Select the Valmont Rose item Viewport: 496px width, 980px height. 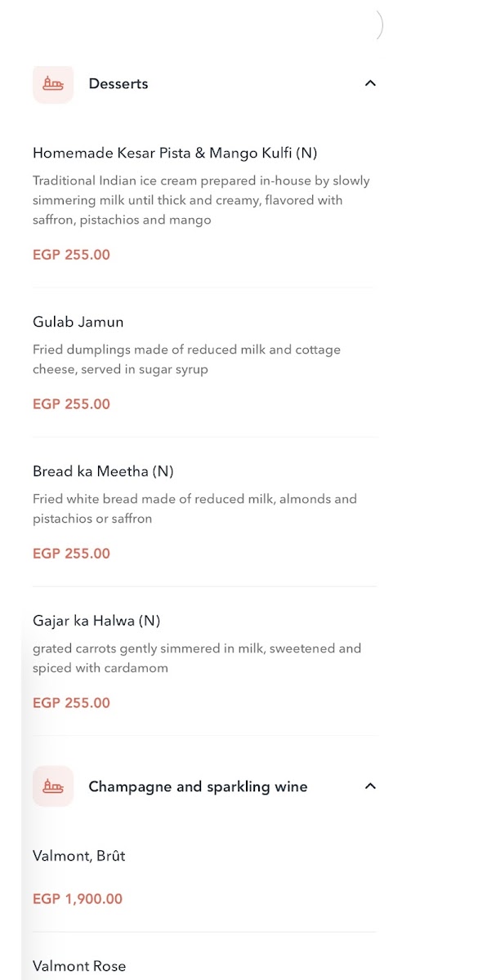coord(79,966)
